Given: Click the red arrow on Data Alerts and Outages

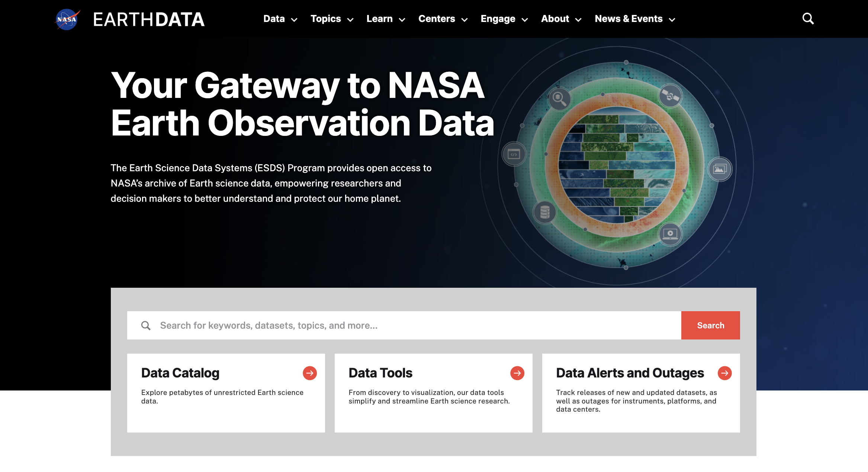Looking at the screenshot, I should point(724,373).
